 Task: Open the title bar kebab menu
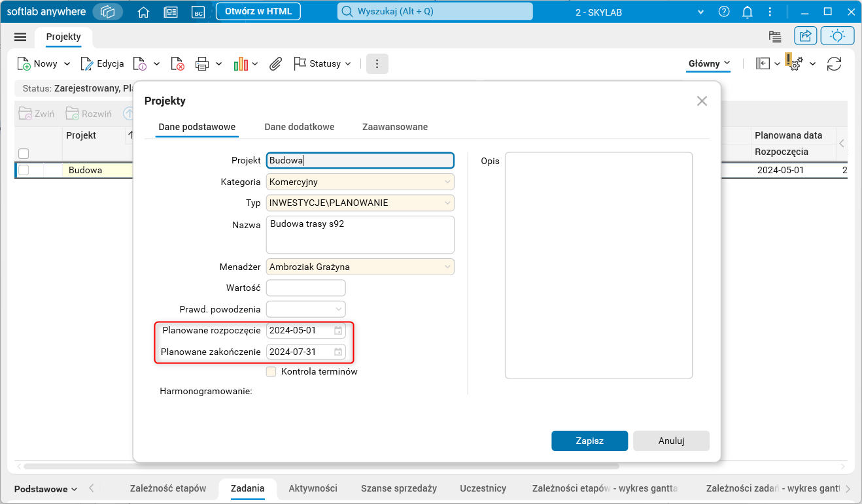pyautogui.click(x=769, y=12)
